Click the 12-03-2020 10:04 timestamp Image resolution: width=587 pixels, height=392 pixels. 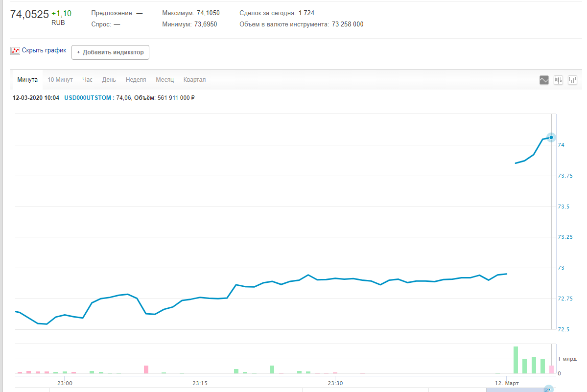click(x=36, y=97)
